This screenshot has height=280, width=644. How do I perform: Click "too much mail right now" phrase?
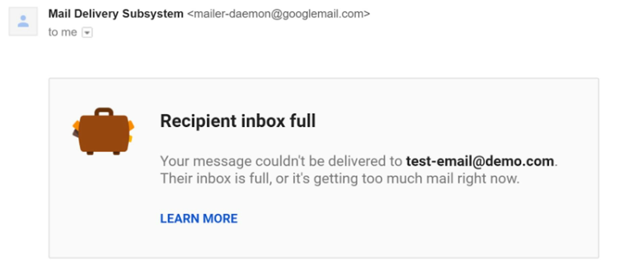[441, 179]
